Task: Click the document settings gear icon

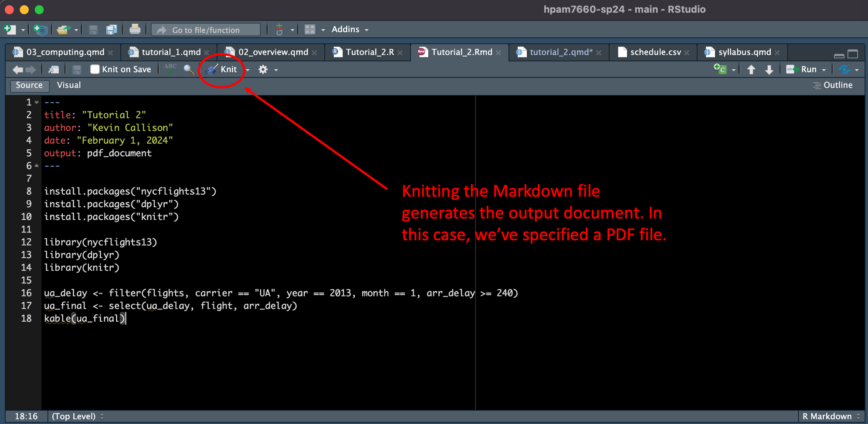Action: click(263, 70)
